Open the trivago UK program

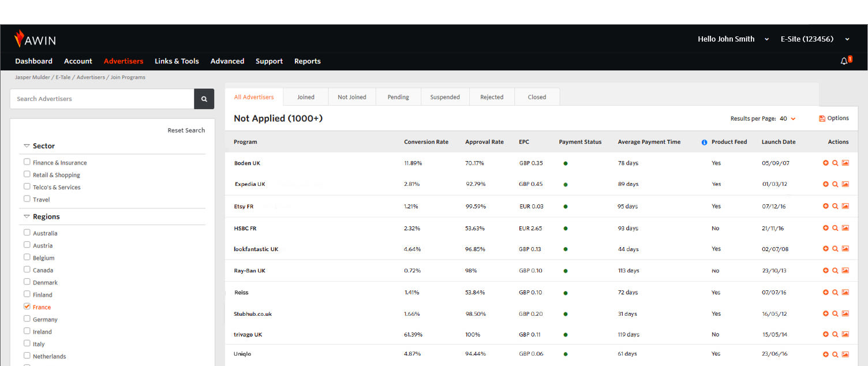(x=248, y=335)
